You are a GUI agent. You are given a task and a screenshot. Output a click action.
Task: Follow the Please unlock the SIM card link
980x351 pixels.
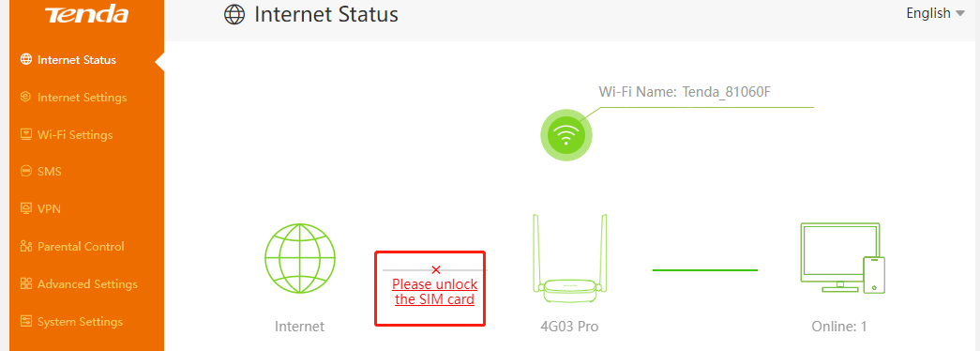(x=435, y=292)
